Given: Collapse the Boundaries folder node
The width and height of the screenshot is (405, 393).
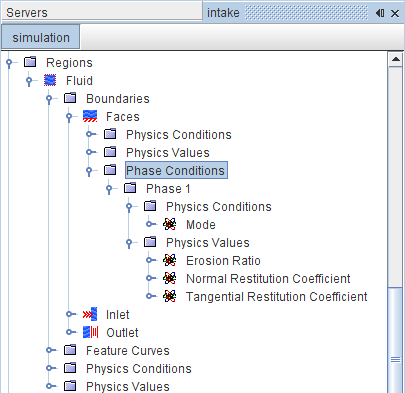Looking at the screenshot, I should pyautogui.click(x=49, y=99).
